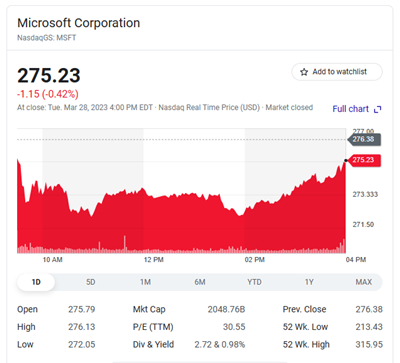Click the 12 PM x-axis label
400x363 pixels.
coord(154,260)
